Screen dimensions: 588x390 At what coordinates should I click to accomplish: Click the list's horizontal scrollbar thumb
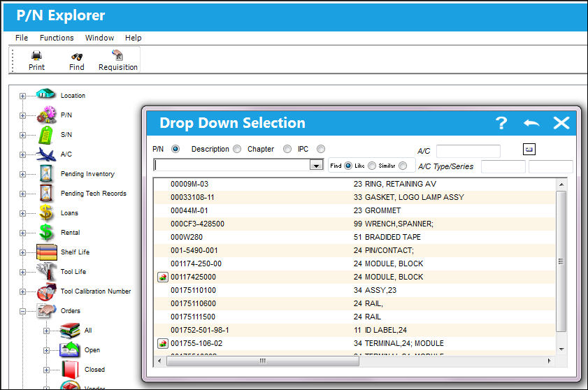(262, 361)
